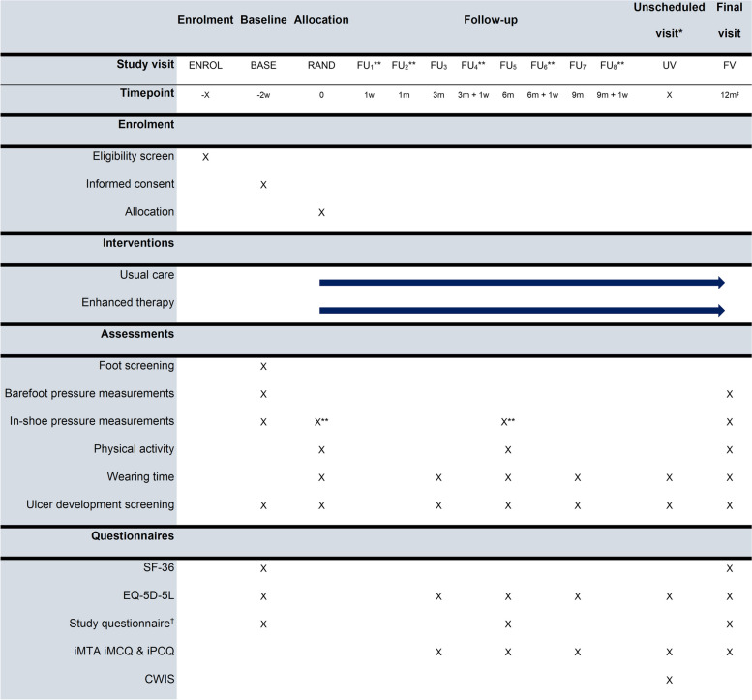Select 'Ulcer development screening' row label
The height and width of the screenshot is (700, 752).
pyautogui.click(x=101, y=504)
